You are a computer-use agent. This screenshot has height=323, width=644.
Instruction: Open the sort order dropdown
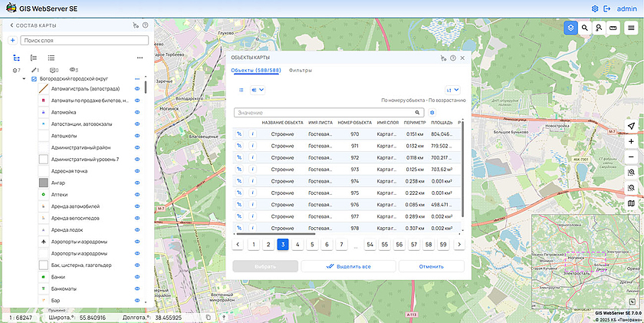pos(452,90)
